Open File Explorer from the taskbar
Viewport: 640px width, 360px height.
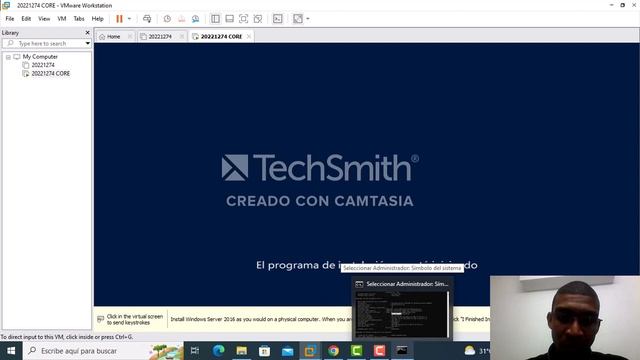242,351
